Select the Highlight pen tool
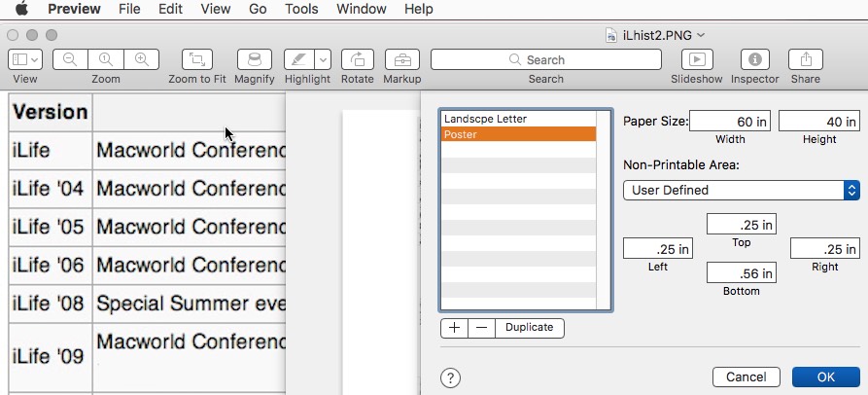 tap(299, 59)
